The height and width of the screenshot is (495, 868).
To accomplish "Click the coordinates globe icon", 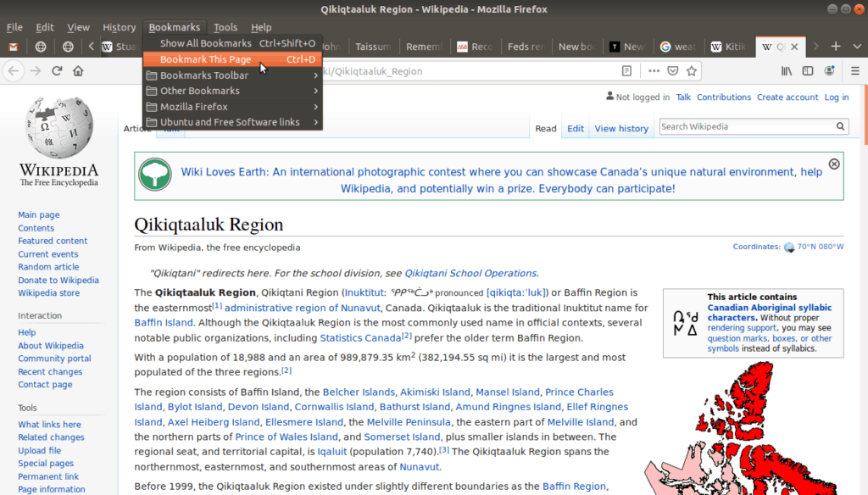I will tap(789, 247).
